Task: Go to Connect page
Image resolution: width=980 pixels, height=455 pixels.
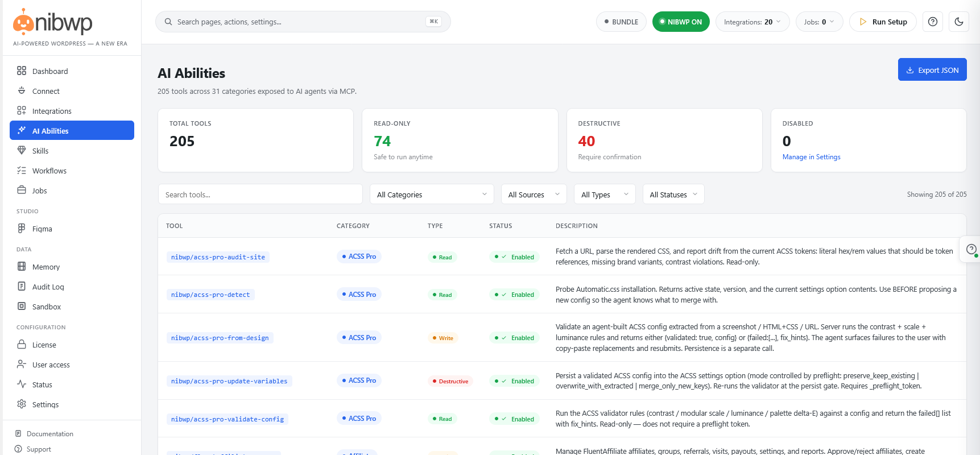Action: click(72, 91)
